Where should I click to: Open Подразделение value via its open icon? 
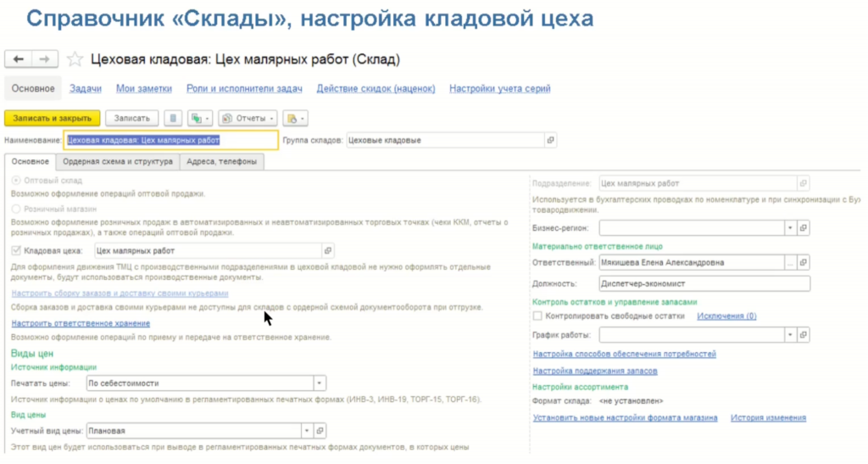click(x=804, y=183)
